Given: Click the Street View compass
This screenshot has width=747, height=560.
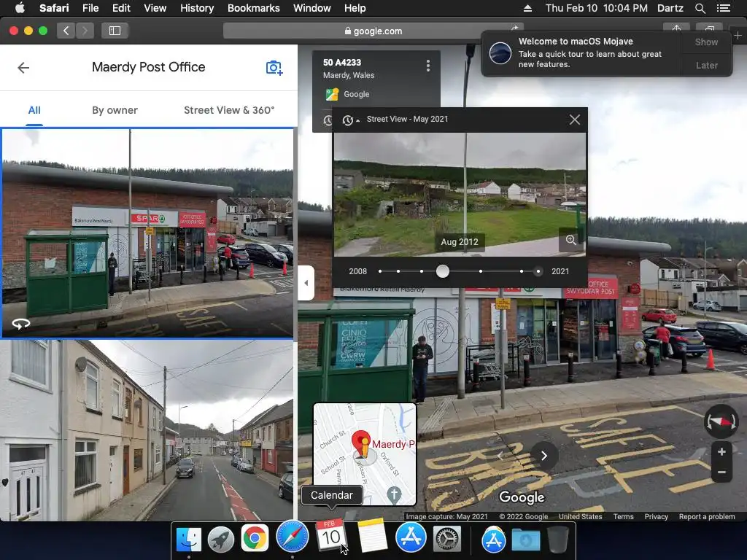Looking at the screenshot, I should click(721, 421).
